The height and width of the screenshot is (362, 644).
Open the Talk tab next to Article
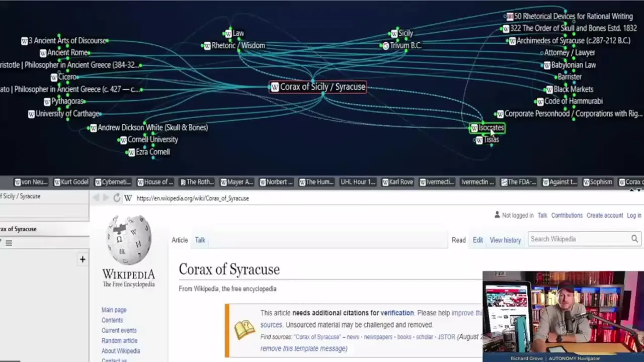[x=200, y=240]
